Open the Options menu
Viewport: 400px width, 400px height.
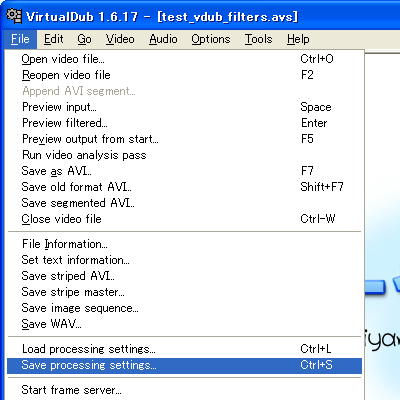coord(211,39)
